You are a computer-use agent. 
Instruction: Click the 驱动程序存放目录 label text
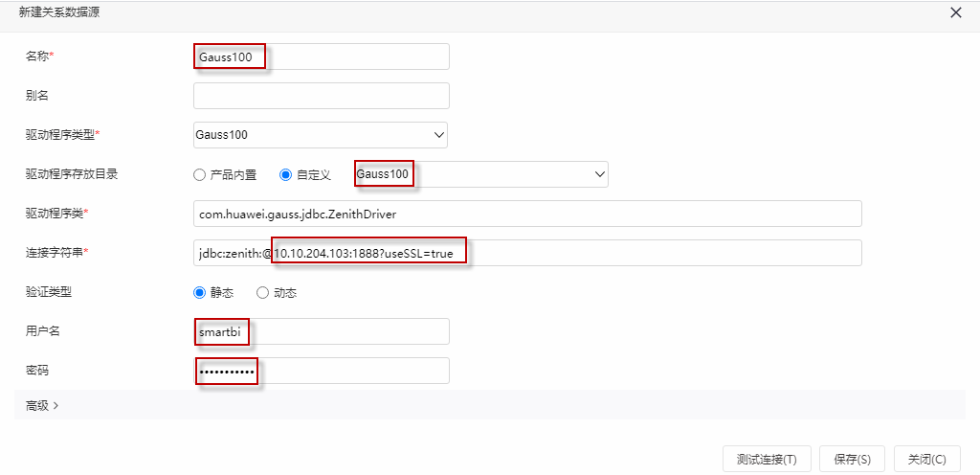(x=72, y=174)
